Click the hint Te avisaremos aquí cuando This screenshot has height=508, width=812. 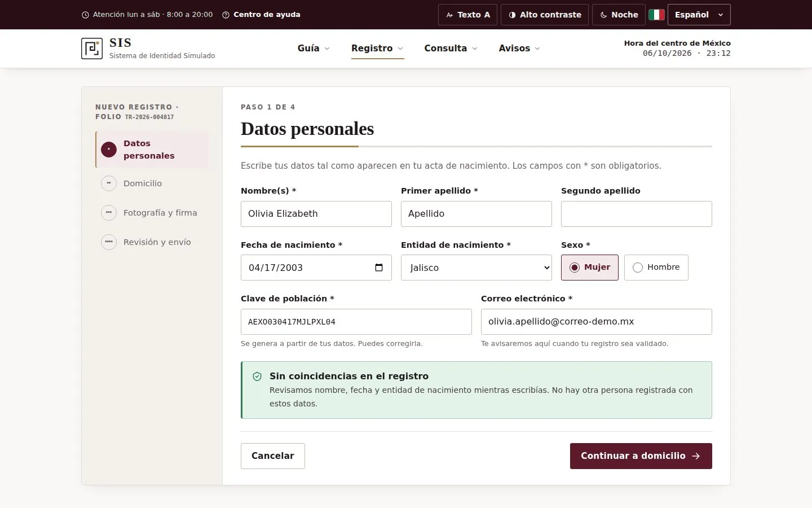click(x=575, y=344)
